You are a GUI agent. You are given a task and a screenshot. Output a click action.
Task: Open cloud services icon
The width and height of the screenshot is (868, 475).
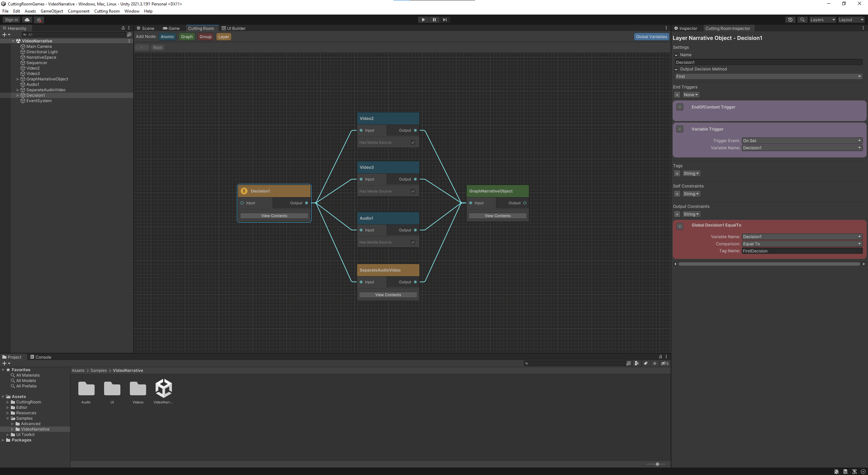pyautogui.click(x=27, y=20)
